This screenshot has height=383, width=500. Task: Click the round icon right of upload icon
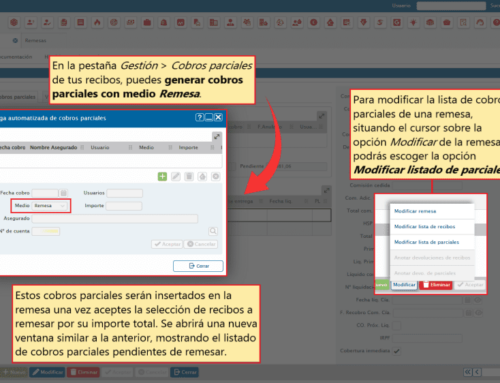click(x=216, y=176)
